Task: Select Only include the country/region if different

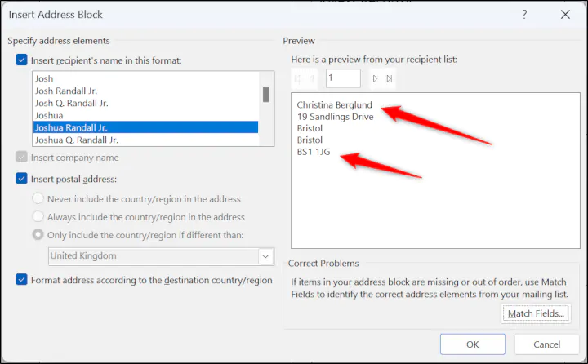Action: click(x=39, y=236)
